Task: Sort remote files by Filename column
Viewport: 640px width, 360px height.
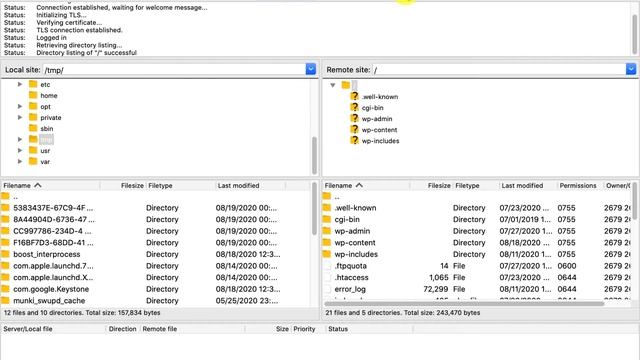Action: [x=367, y=186]
